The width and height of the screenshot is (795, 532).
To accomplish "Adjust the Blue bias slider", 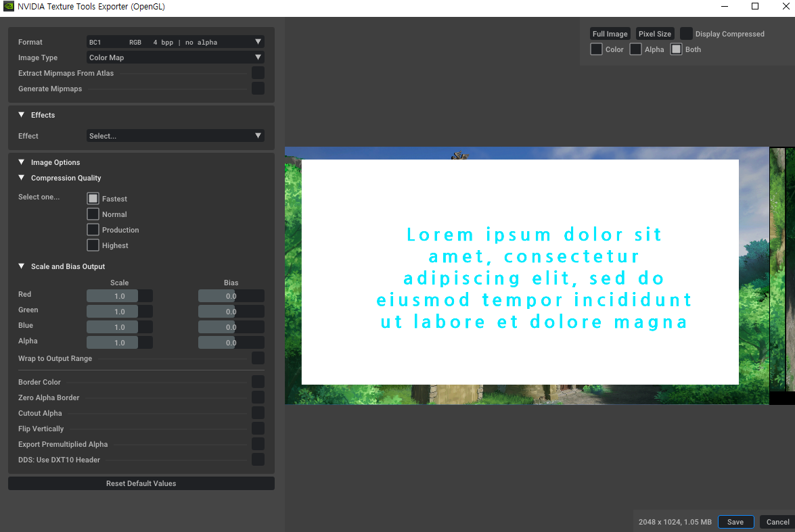I will coord(231,327).
